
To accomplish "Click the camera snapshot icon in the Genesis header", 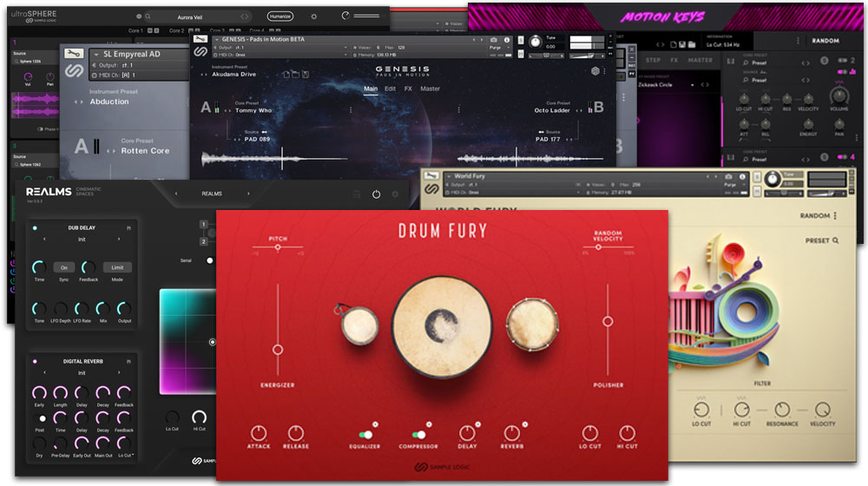I will 493,40.
